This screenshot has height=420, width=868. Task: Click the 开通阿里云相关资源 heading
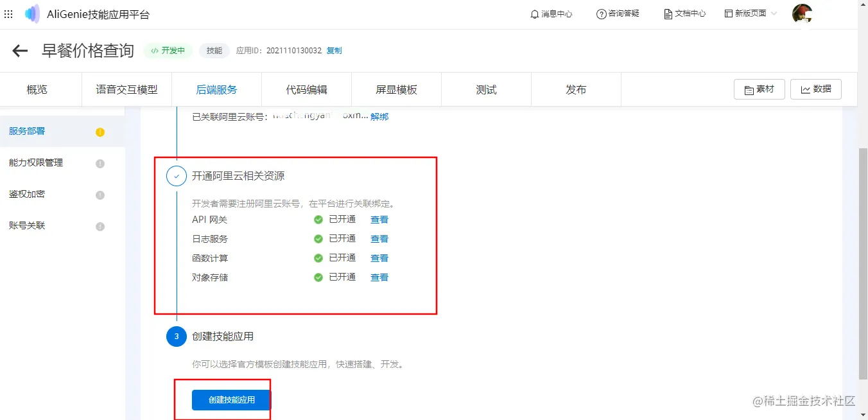coord(238,176)
